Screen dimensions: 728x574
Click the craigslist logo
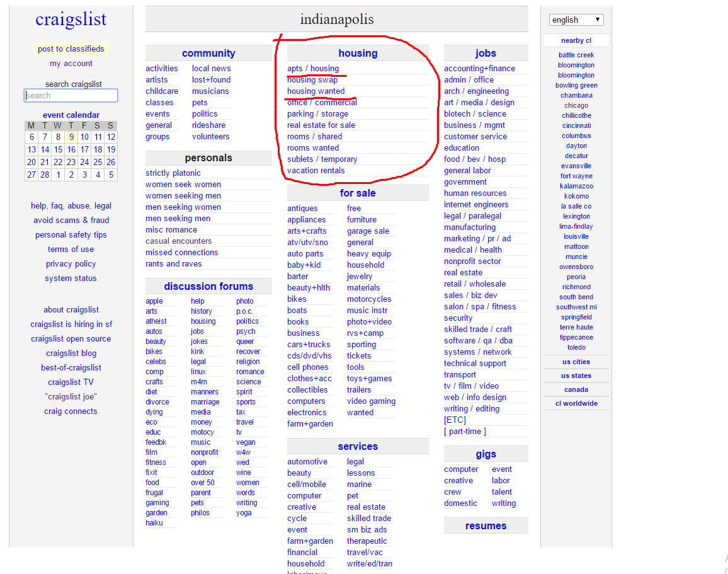(x=71, y=19)
